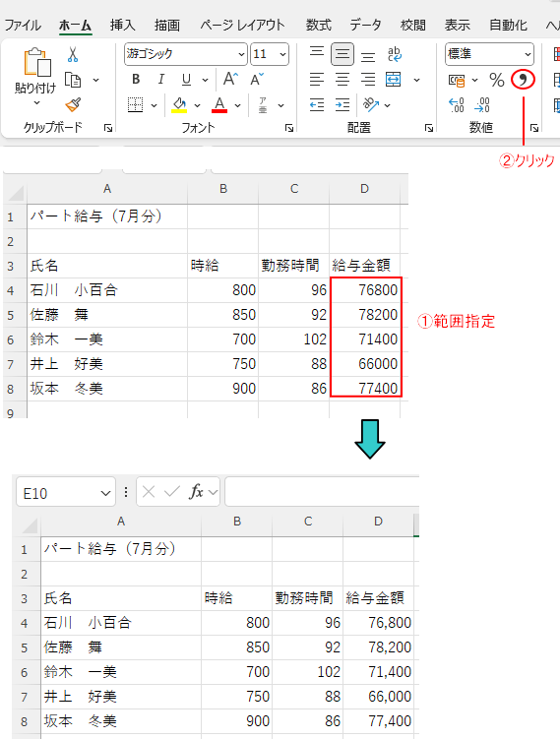The image size is (560, 739).
Task: Select cell containing 76800
Action: [x=365, y=290]
